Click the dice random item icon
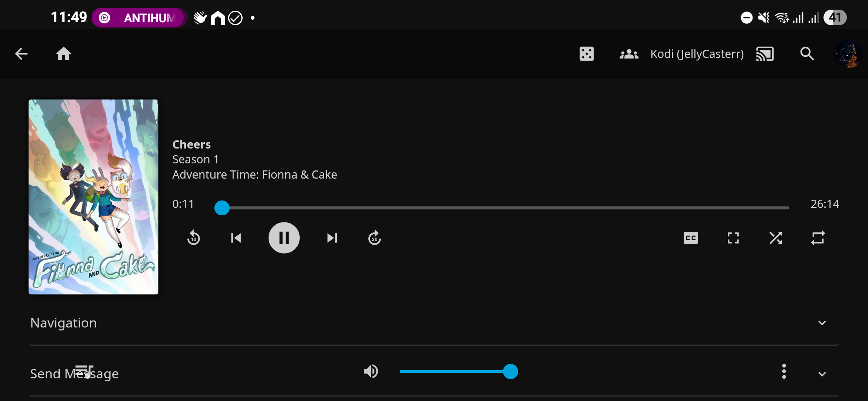The width and height of the screenshot is (868, 401). (586, 54)
